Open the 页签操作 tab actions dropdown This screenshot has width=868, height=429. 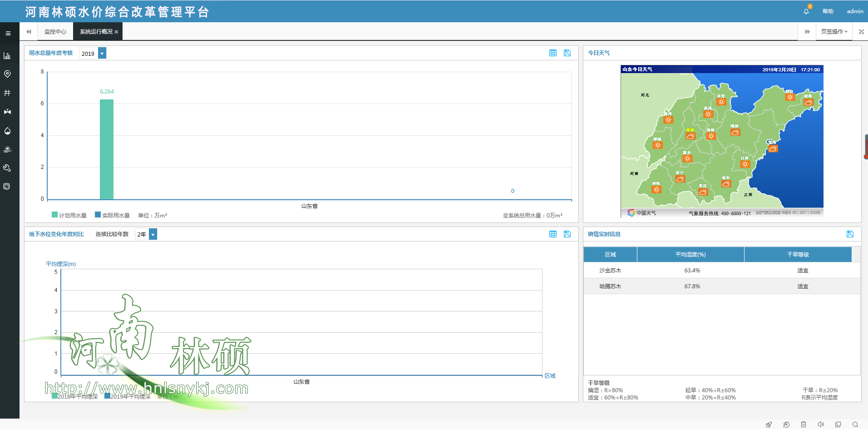(x=834, y=32)
